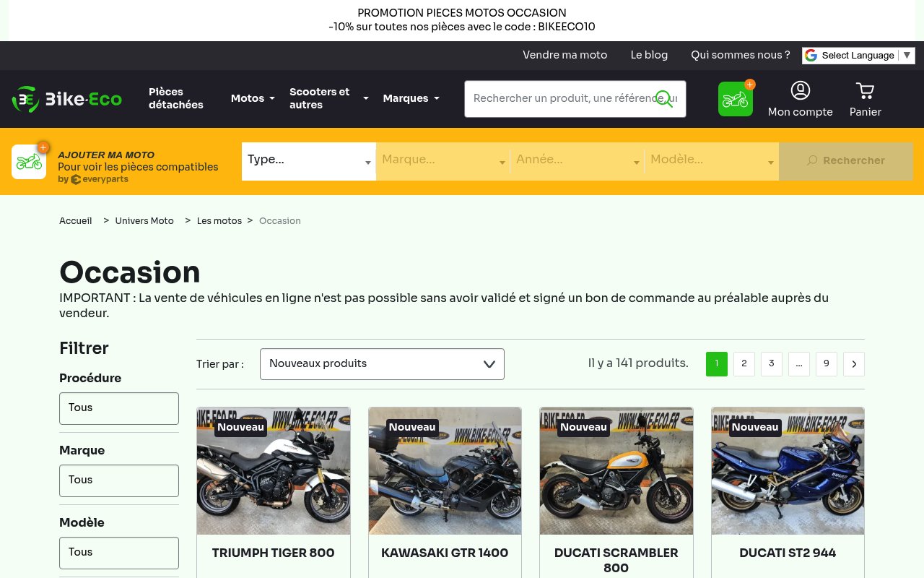Click 'Il y a 141 produits.' text

click(x=638, y=363)
